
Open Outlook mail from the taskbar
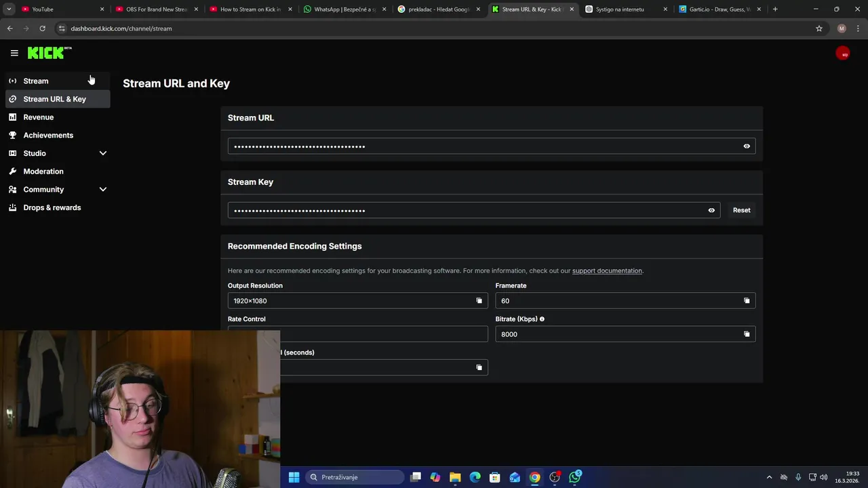point(515,477)
